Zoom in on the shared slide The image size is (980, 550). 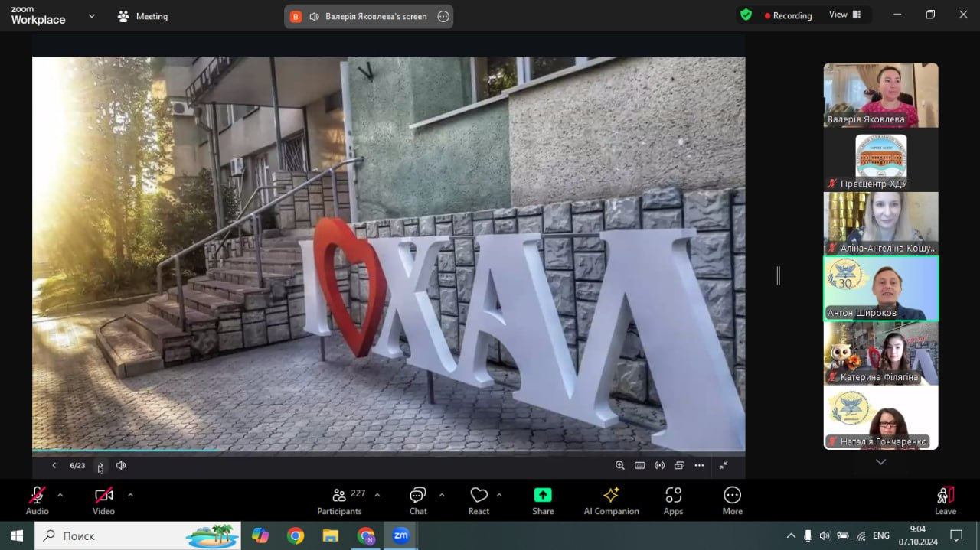coord(620,465)
